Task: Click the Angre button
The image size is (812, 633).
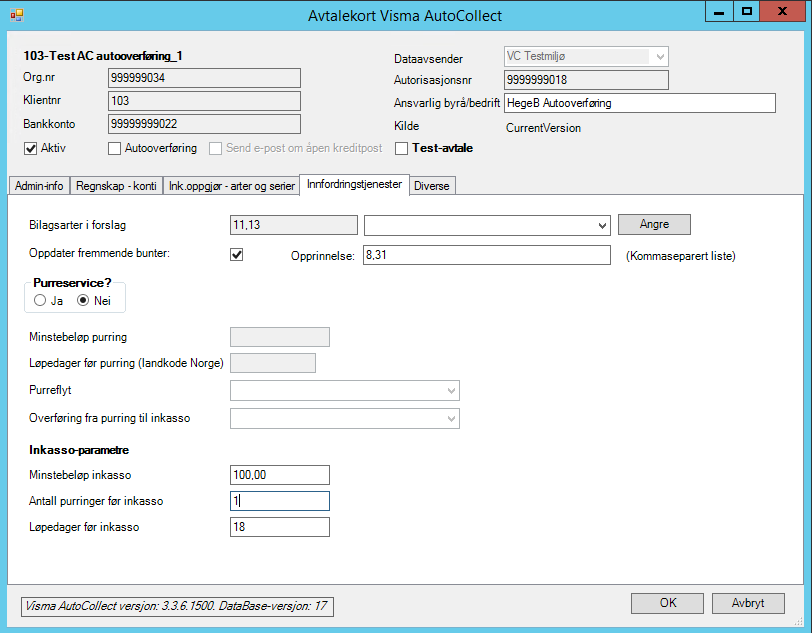Action: point(654,224)
